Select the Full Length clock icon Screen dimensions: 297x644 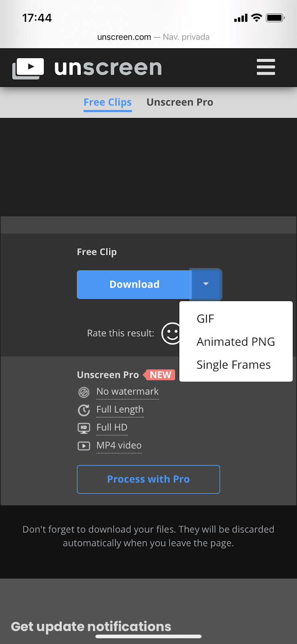point(84,409)
